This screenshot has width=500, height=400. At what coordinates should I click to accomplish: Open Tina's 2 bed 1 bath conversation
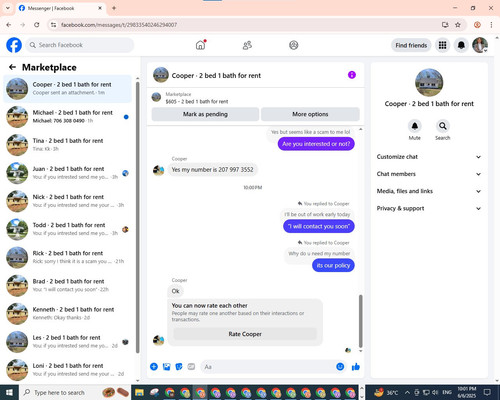tap(67, 145)
